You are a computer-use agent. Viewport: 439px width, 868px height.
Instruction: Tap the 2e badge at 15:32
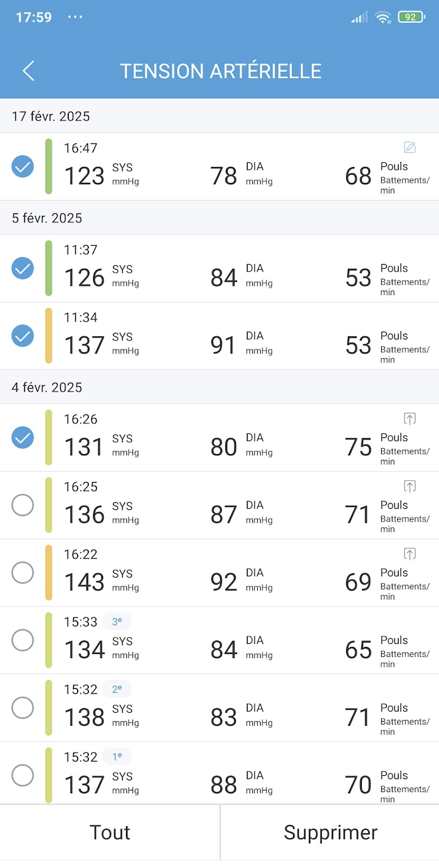[x=117, y=689]
